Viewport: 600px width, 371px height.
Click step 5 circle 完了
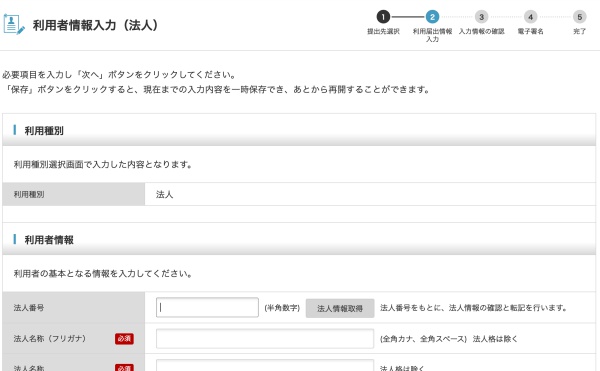click(x=579, y=17)
